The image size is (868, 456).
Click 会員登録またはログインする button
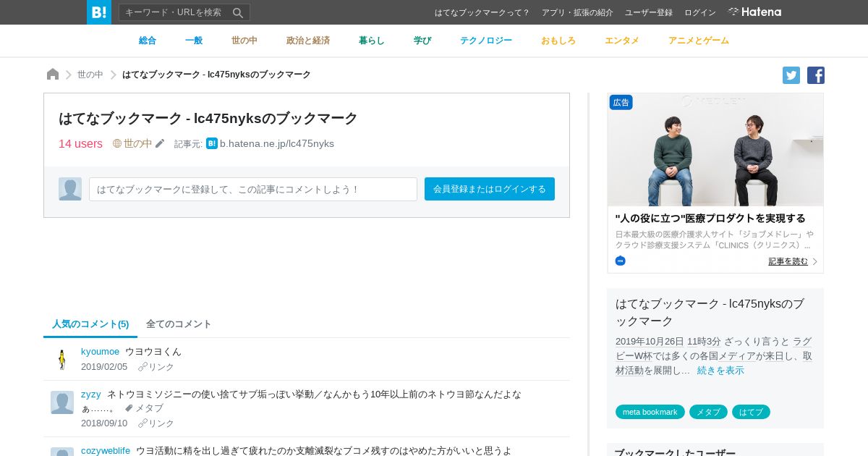(490, 189)
